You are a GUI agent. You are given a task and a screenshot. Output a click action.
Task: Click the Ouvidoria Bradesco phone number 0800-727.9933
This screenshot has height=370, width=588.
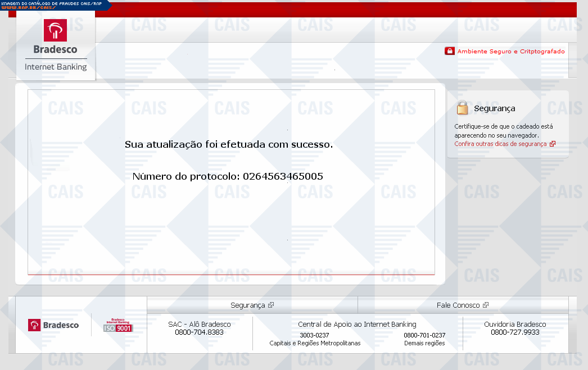click(515, 332)
